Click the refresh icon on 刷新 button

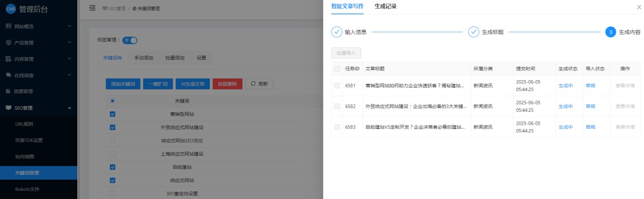pyautogui.click(x=253, y=84)
